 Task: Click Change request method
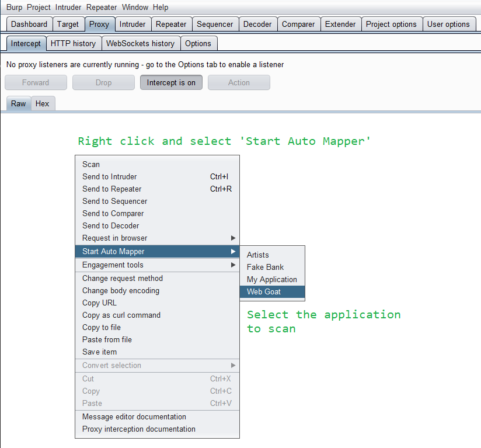click(x=123, y=278)
